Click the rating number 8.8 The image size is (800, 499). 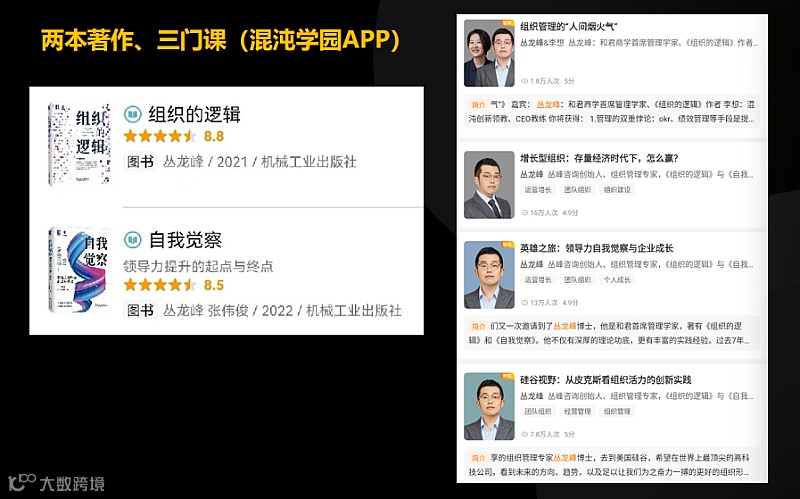tap(214, 136)
